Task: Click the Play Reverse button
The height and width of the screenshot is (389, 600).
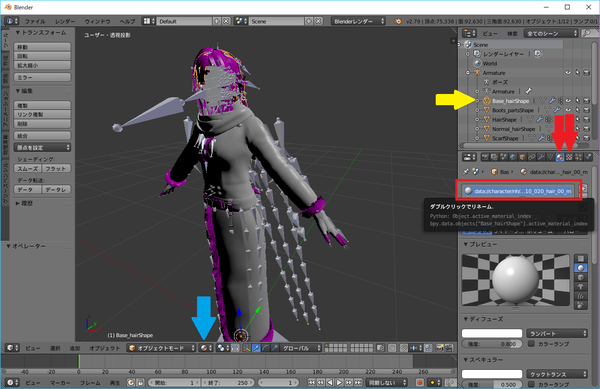Action: pyautogui.click(x=330, y=382)
